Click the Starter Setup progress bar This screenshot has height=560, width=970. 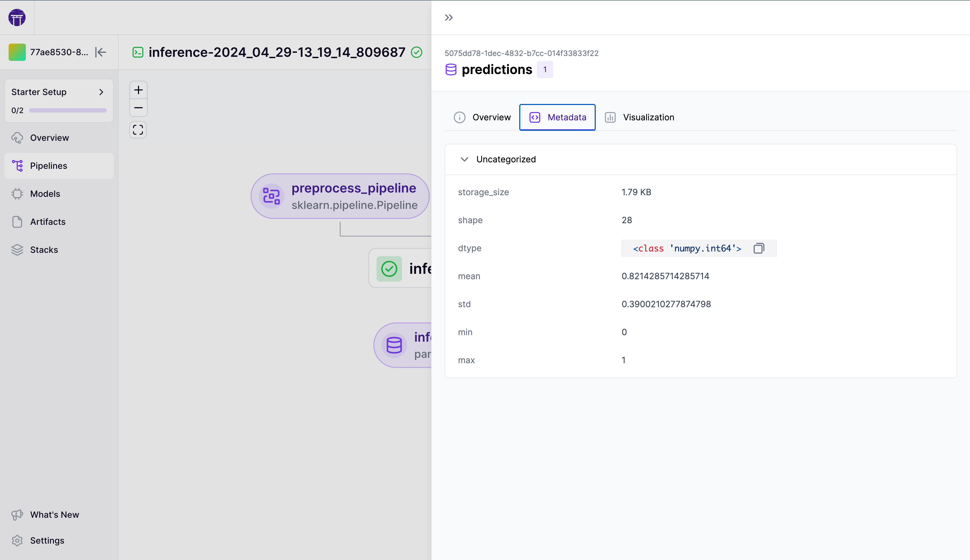(68, 110)
